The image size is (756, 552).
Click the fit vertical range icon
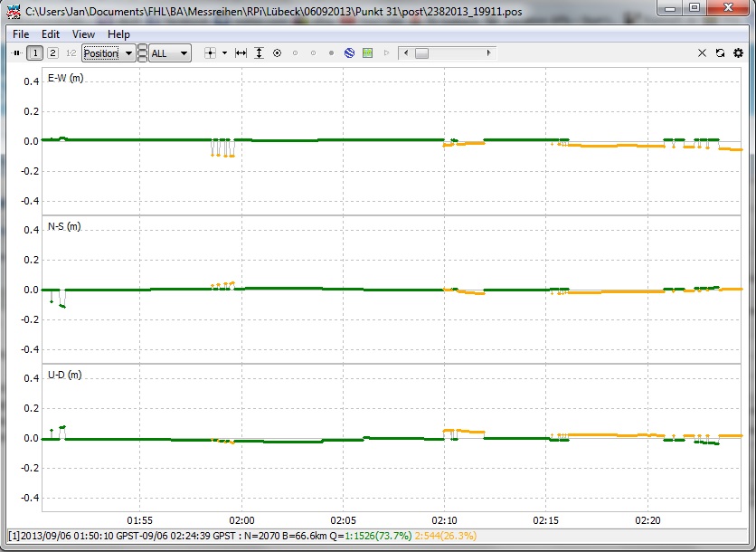pos(259,53)
